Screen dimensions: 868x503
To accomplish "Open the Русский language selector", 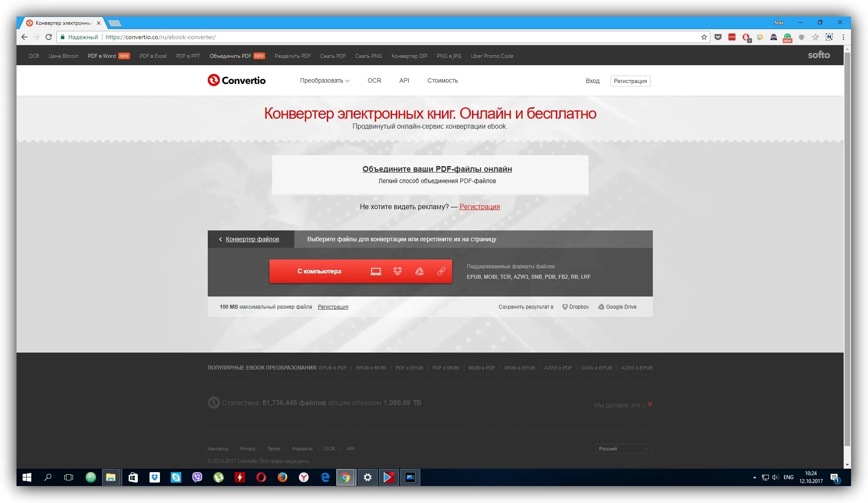I will pyautogui.click(x=624, y=449).
